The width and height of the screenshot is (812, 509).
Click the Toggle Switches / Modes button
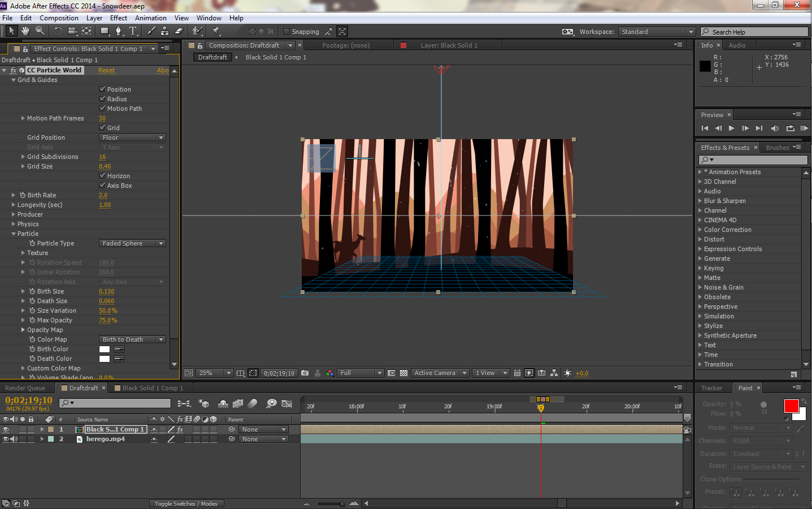coord(186,503)
